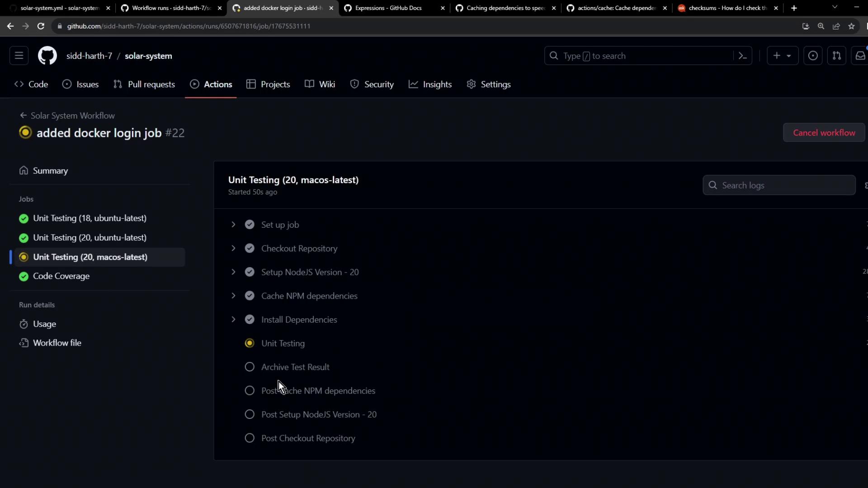868x488 pixels.
Task: Open the command palette icon
Action: (742, 56)
